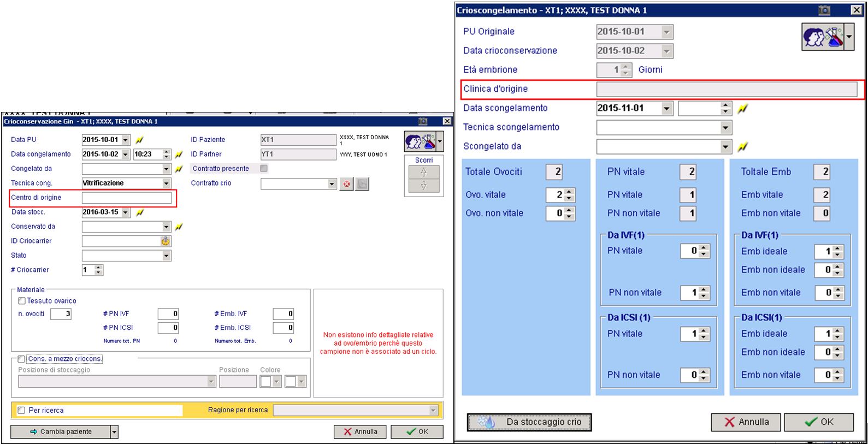This screenshot has width=868, height=445.
Task: Open the Stato dropdown
Action: click(167, 256)
